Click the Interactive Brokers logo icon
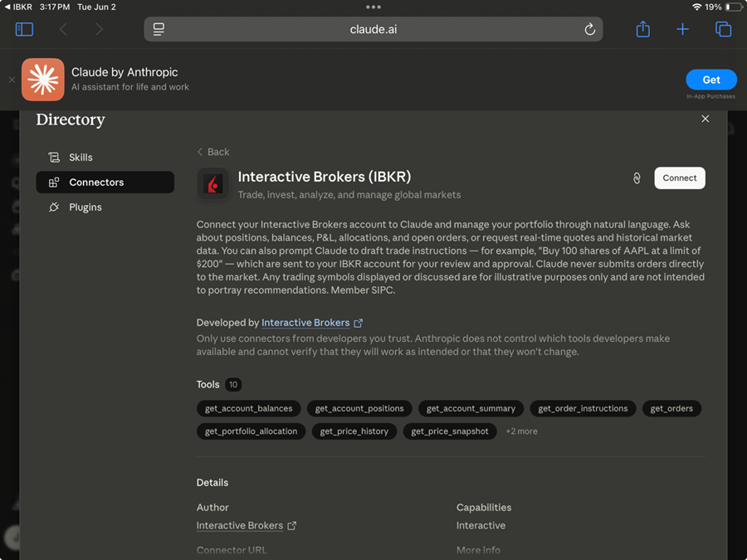The width and height of the screenshot is (747, 560). (213, 184)
